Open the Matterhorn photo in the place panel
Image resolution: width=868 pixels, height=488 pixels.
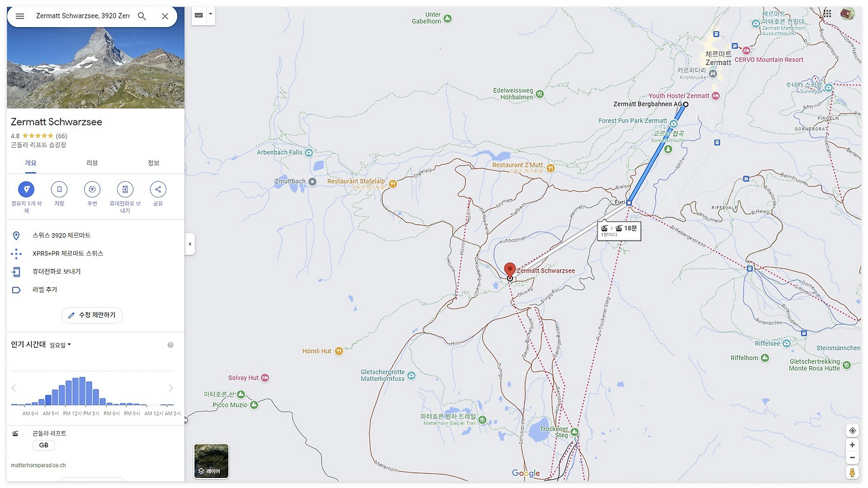[x=96, y=68]
